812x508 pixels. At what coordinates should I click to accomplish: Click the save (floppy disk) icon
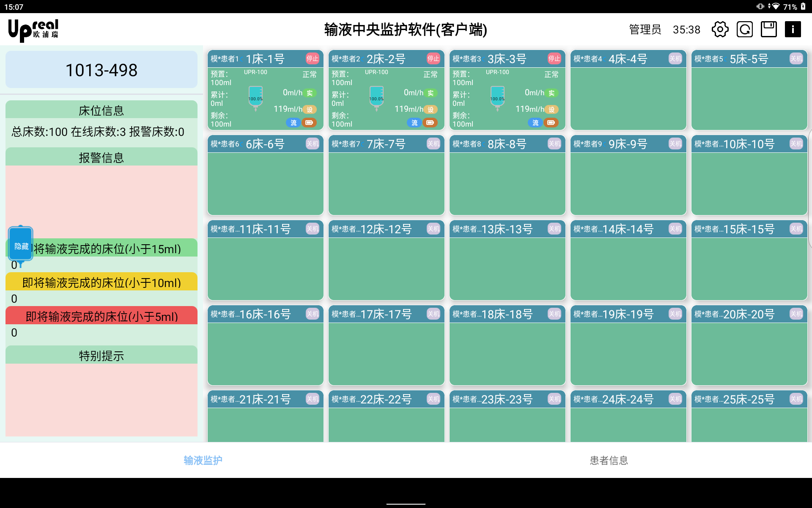click(x=769, y=29)
